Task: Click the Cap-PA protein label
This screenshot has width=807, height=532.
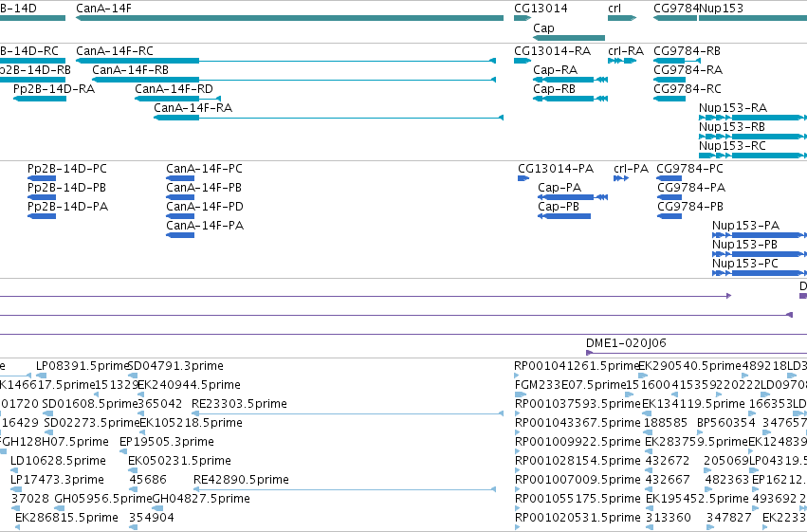Action: [559, 188]
